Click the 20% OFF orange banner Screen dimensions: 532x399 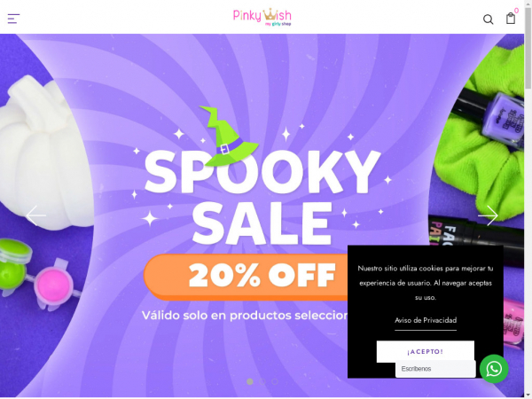click(247, 277)
